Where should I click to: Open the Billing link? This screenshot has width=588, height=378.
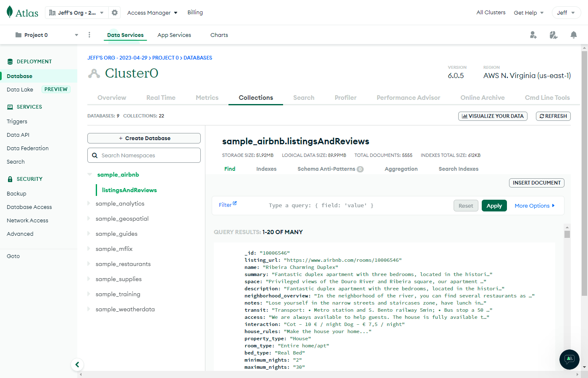[195, 13]
